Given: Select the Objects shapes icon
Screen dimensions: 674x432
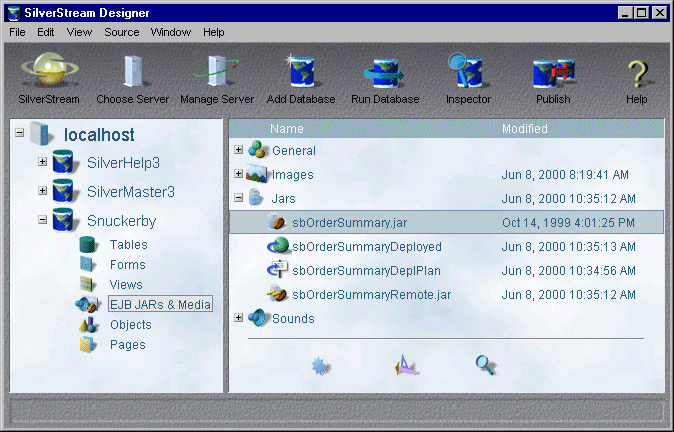Looking at the screenshot, I should click(x=88, y=325).
